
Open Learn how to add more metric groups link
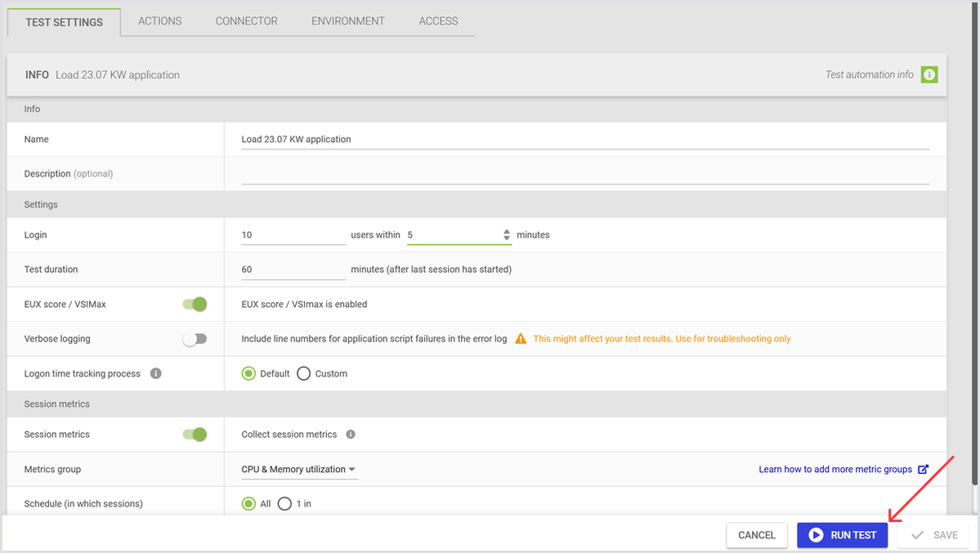pyautogui.click(x=835, y=470)
